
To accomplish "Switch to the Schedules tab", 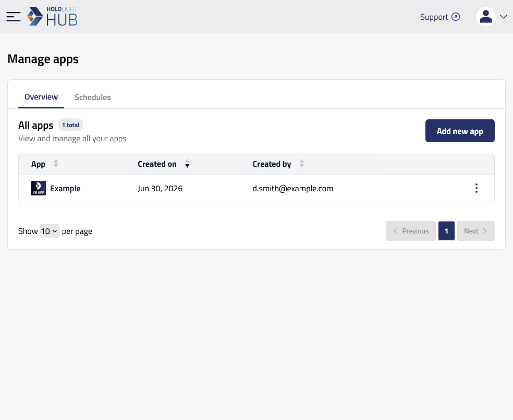I will (93, 97).
